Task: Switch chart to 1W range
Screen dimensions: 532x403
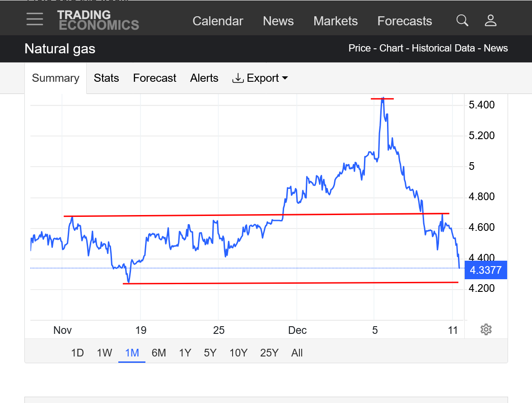Action: coord(104,353)
